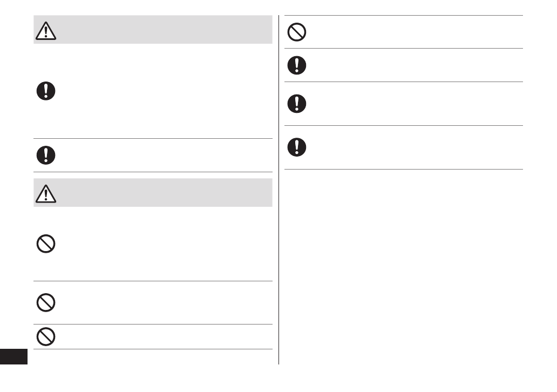
Task: Click the first exclamation icon in the right column
Action: [x=296, y=65]
